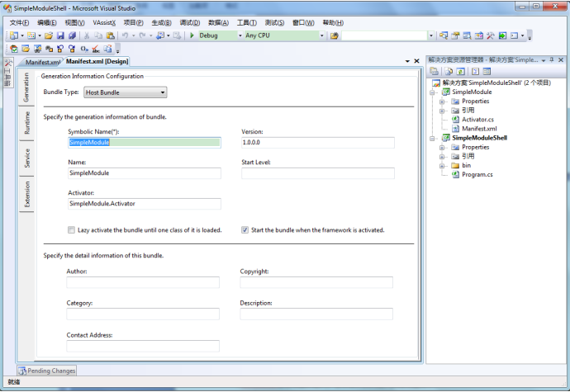Image resolution: width=570 pixels, height=392 pixels.
Task: Click the Symbolic Name input field
Action: [145, 143]
